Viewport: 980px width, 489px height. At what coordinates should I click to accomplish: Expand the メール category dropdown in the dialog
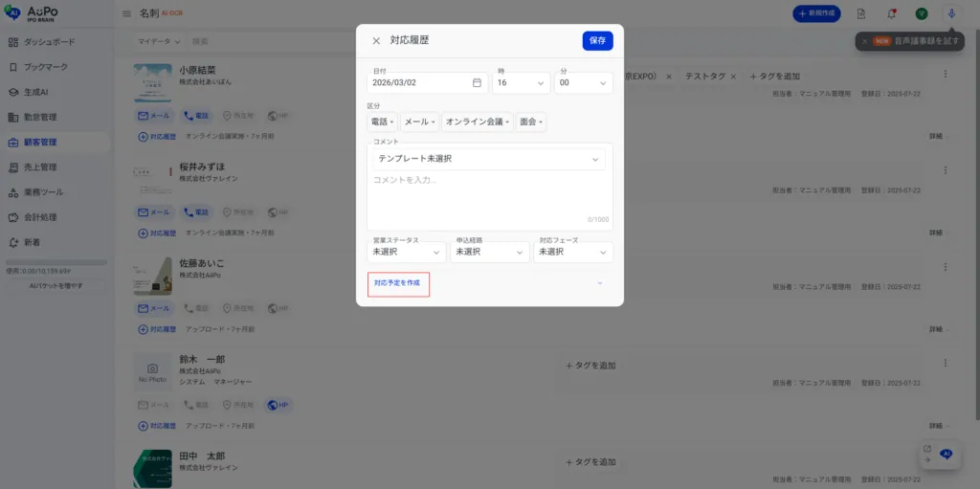[x=419, y=122]
